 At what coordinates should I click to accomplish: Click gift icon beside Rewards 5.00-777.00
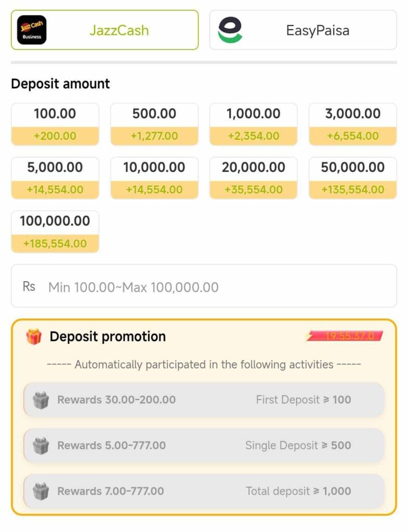41,445
